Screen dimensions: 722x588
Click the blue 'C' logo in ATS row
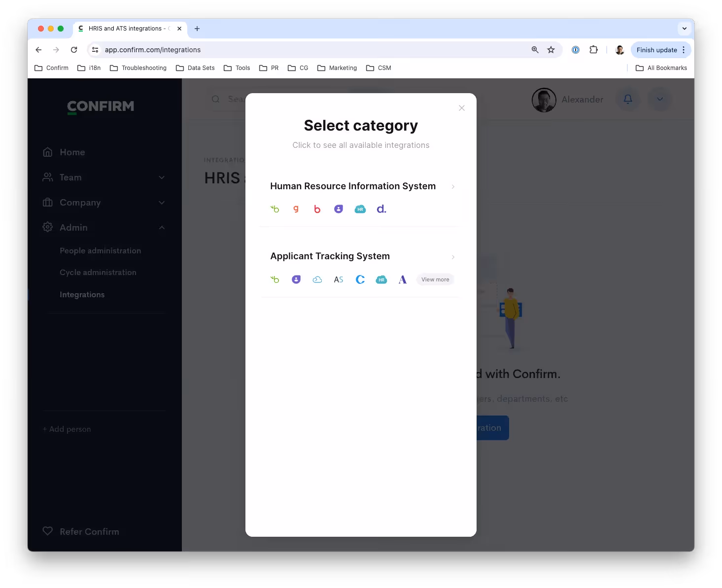click(360, 279)
